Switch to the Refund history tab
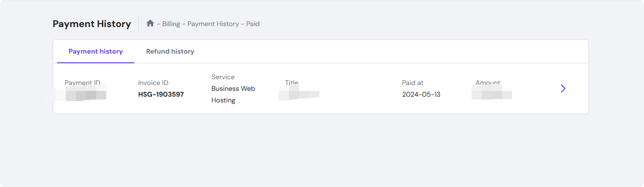 [x=170, y=51]
